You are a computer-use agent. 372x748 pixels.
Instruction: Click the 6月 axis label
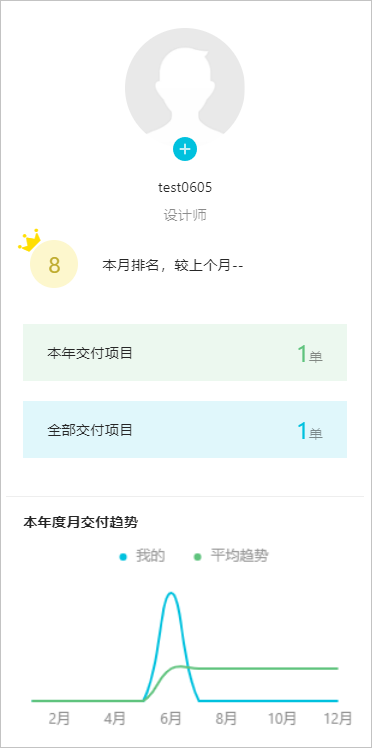click(171, 718)
